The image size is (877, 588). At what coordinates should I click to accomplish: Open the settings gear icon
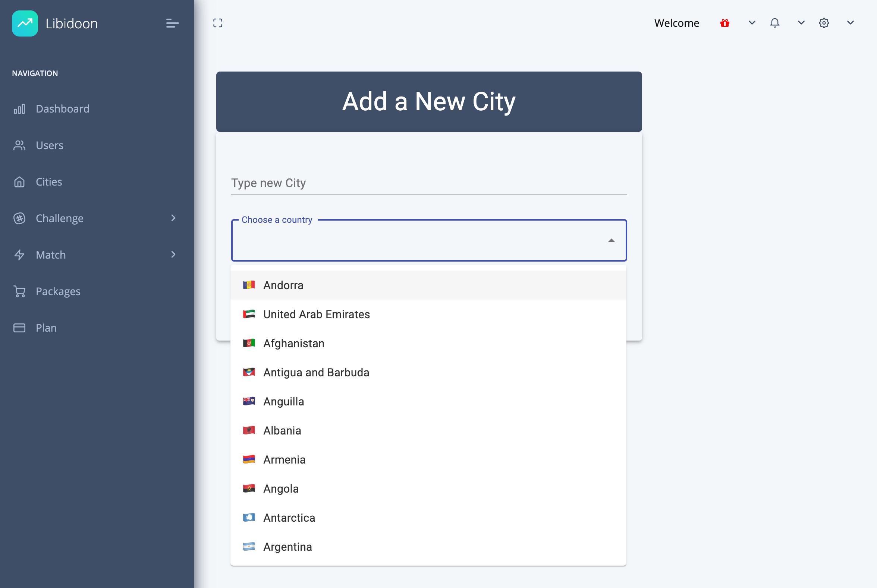pyautogui.click(x=824, y=23)
